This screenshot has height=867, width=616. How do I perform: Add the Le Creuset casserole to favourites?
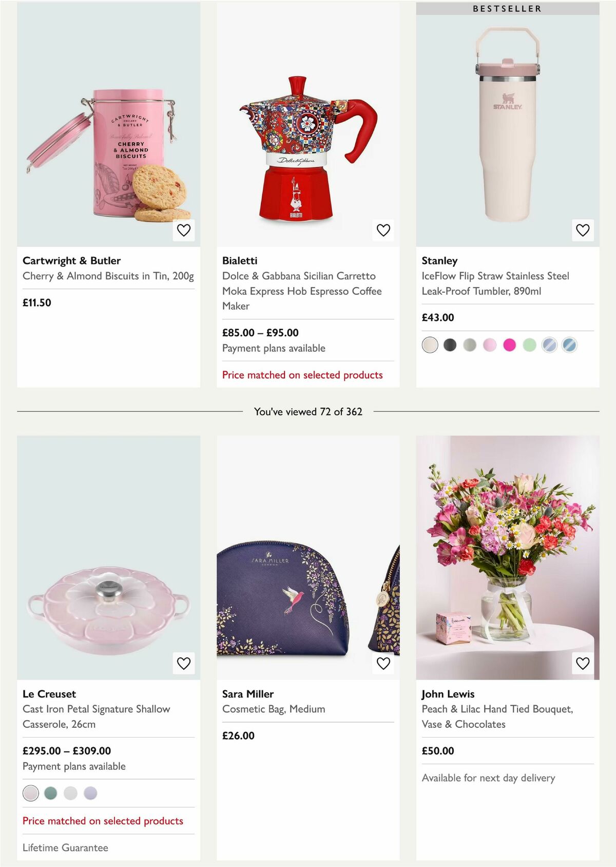(x=183, y=664)
